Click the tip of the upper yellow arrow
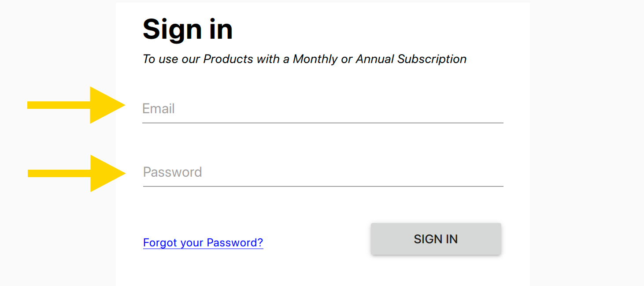Screen dimensions: 644x286 (123, 105)
